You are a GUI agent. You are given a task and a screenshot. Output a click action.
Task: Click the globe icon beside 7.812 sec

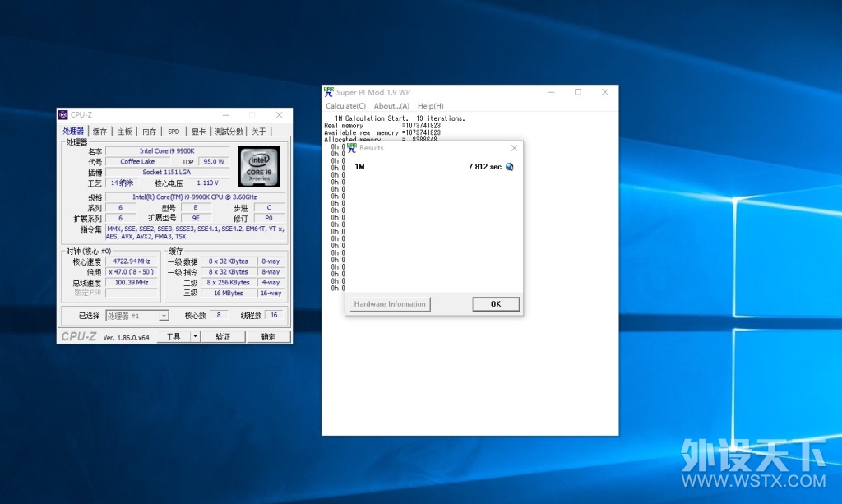coord(510,167)
